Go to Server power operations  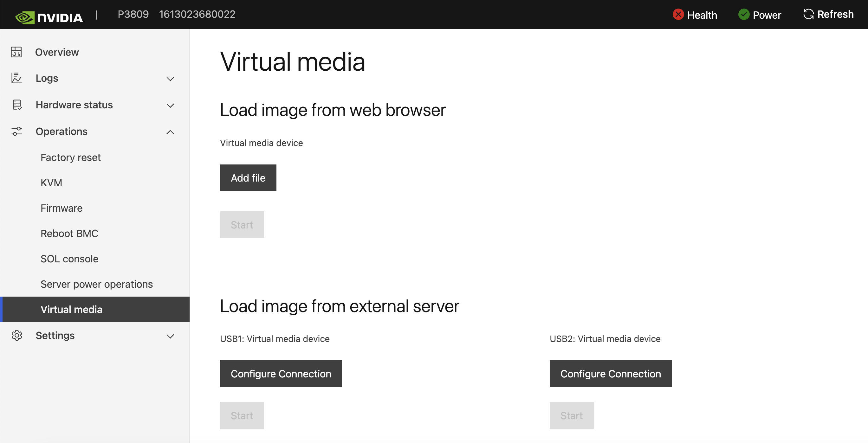(x=96, y=284)
